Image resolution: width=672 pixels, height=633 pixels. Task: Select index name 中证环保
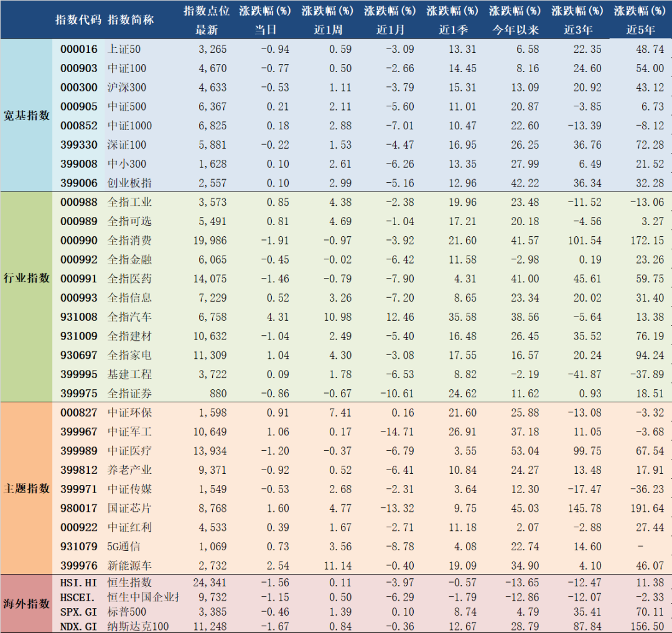point(129,413)
